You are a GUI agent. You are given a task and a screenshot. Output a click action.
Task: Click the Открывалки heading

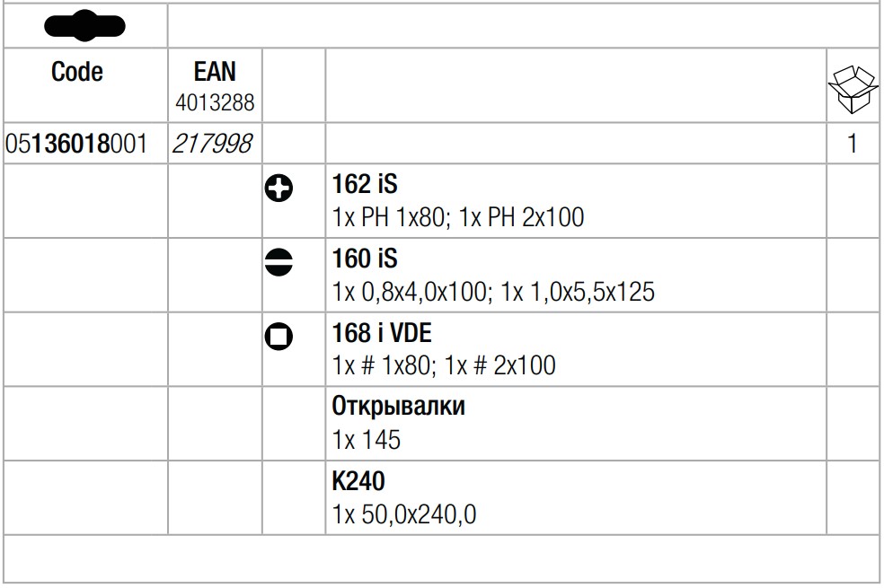click(x=399, y=406)
